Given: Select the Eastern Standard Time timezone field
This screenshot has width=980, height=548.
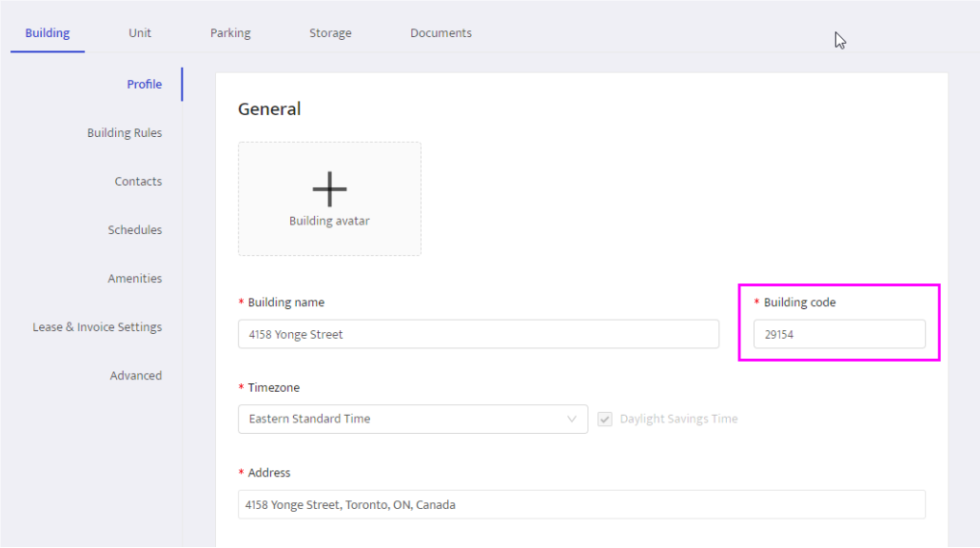Looking at the screenshot, I should tap(400, 420).
